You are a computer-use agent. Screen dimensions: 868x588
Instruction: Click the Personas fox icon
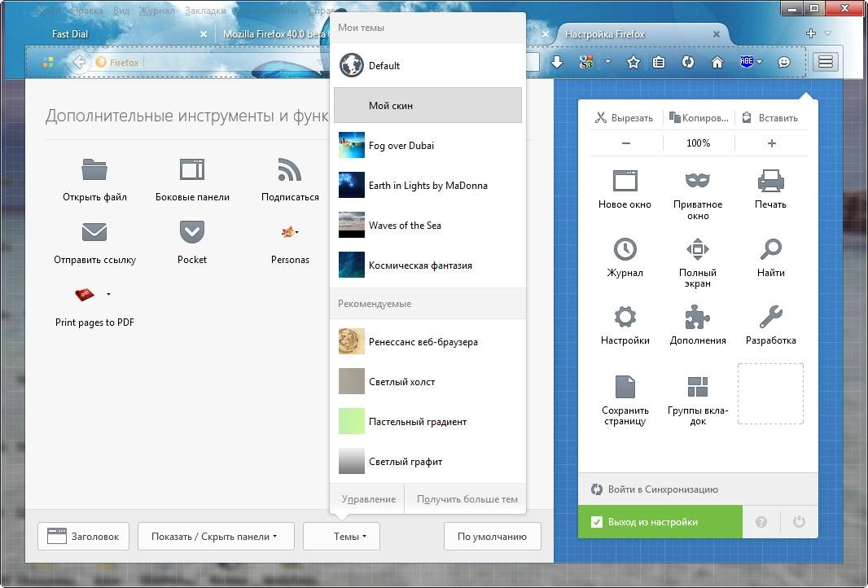pos(287,232)
